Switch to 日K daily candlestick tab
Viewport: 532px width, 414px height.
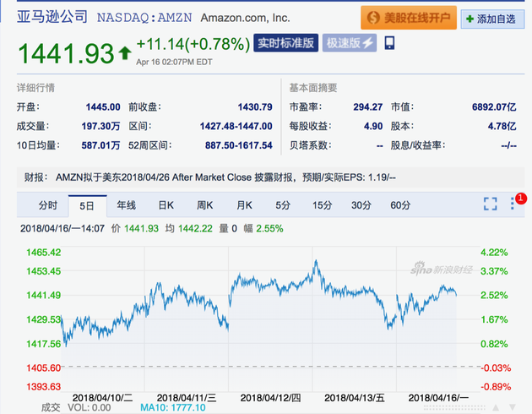click(x=166, y=205)
